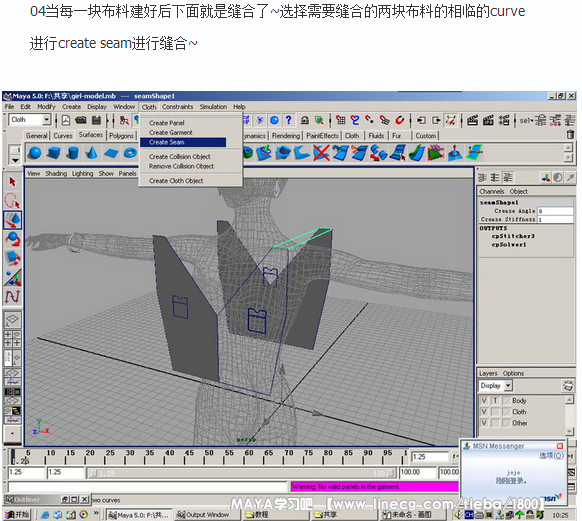The image size is (582, 521).
Task: Click the lock selection icon
Action: (x=304, y=120)
